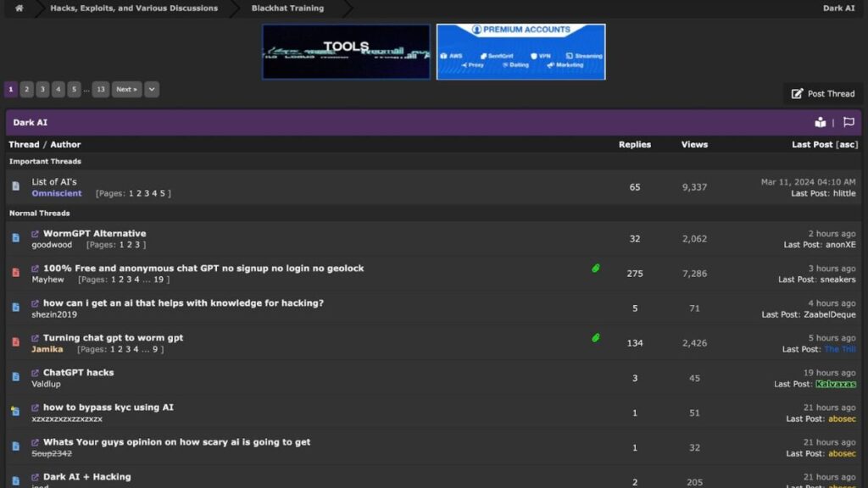Open page 9 of Turning chat gpt thread
Screen dimensions: 868x488
click(155, 349)
